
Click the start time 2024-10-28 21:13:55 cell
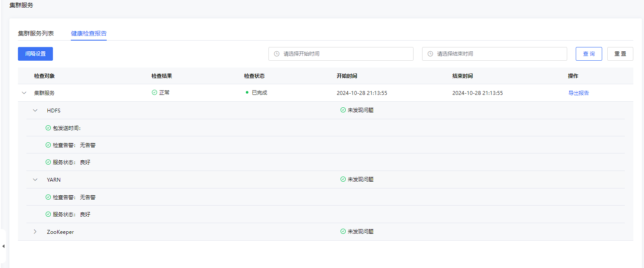pyautogui.click(x=362, y=93)
